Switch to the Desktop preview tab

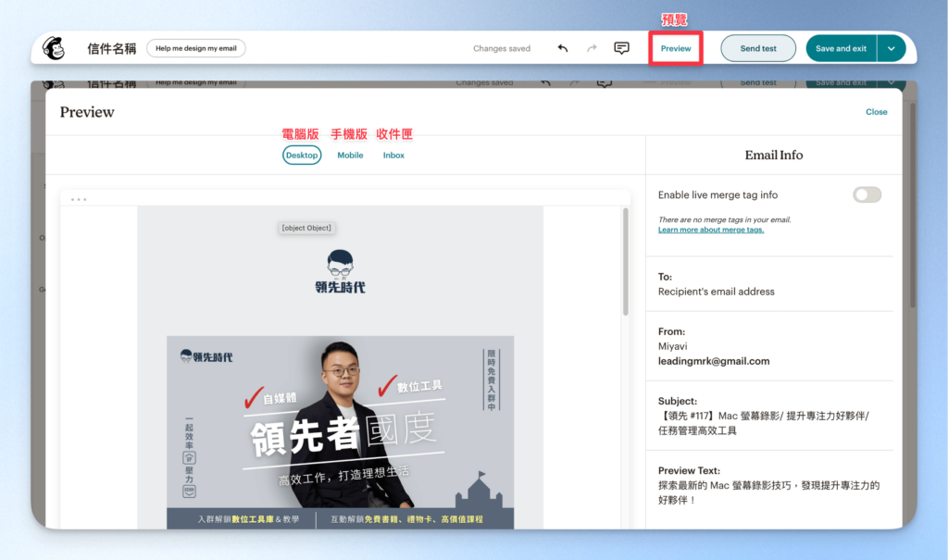(302, 156)
